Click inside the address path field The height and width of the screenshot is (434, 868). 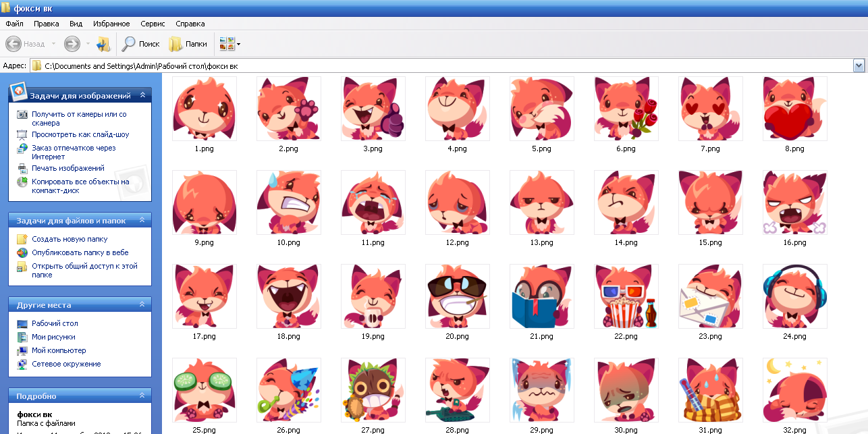(405, 66)
